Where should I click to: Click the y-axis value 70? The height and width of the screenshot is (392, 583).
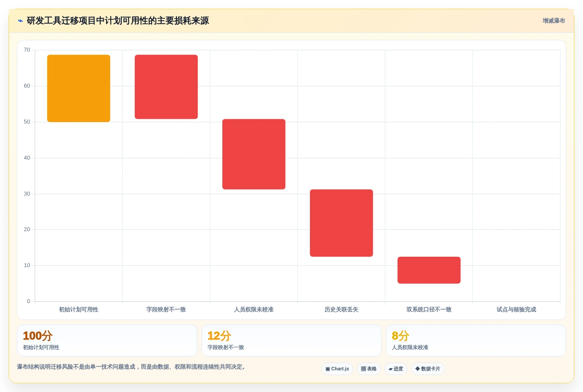tap(27, 50)
